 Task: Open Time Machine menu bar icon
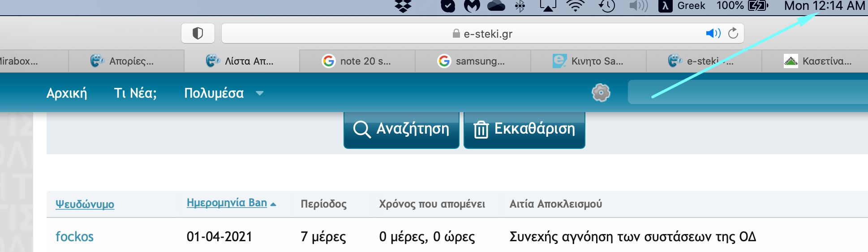607,6
